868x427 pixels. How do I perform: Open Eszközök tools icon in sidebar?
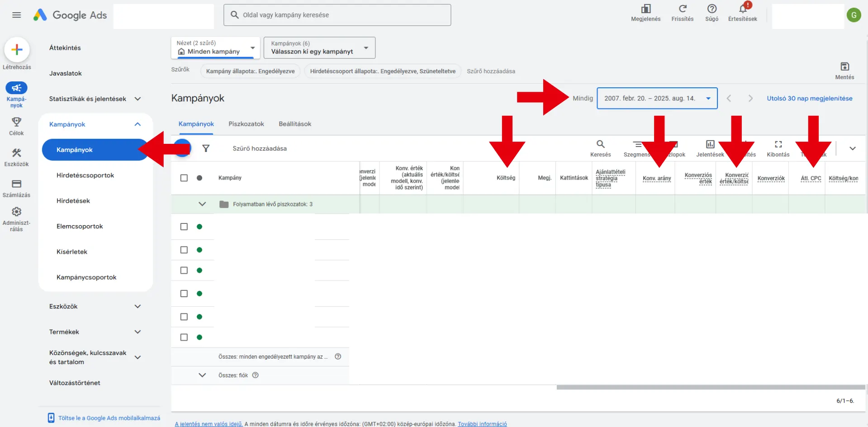[16, 153]
